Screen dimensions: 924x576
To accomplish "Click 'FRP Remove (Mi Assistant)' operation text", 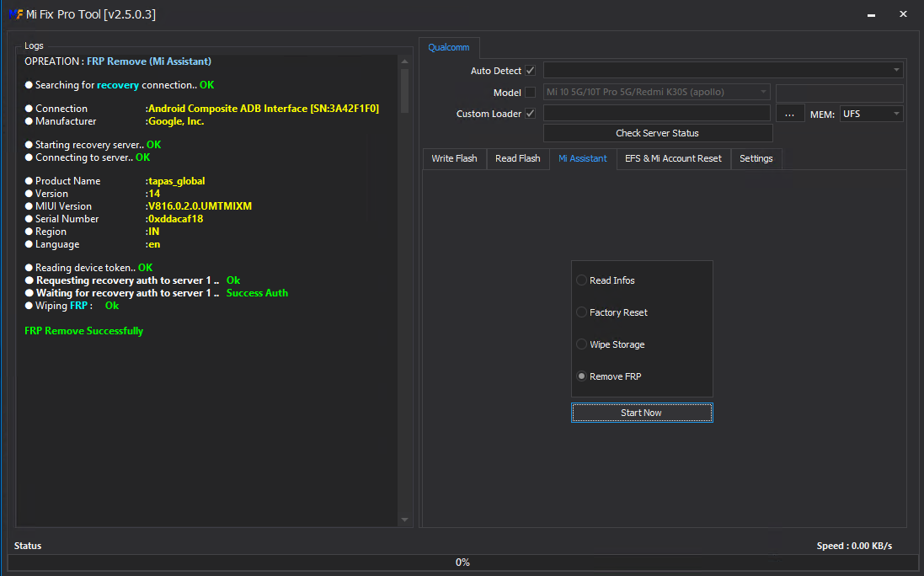I will click(149, 61).
